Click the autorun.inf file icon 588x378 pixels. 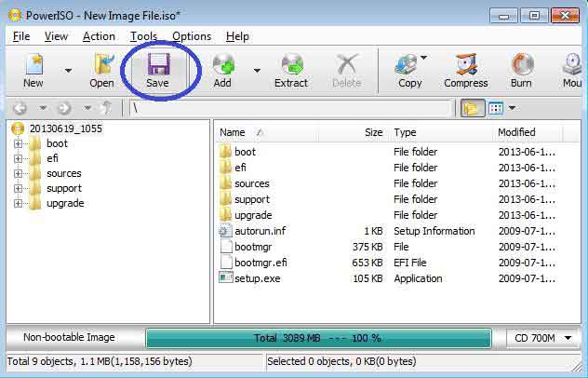[226, 231]
